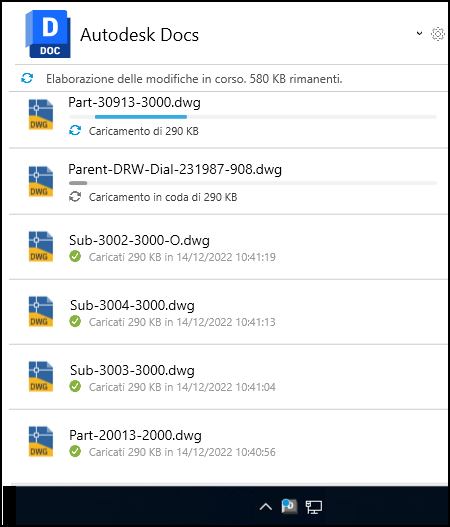The height and width of the screenshot is (527, 450).
Task: Click upload progress bar of Part-30913-3000.dwg
Action: pos(253,117)
